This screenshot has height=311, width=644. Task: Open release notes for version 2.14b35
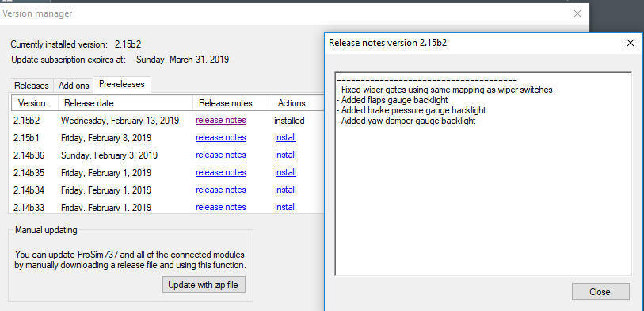[221, 172]
